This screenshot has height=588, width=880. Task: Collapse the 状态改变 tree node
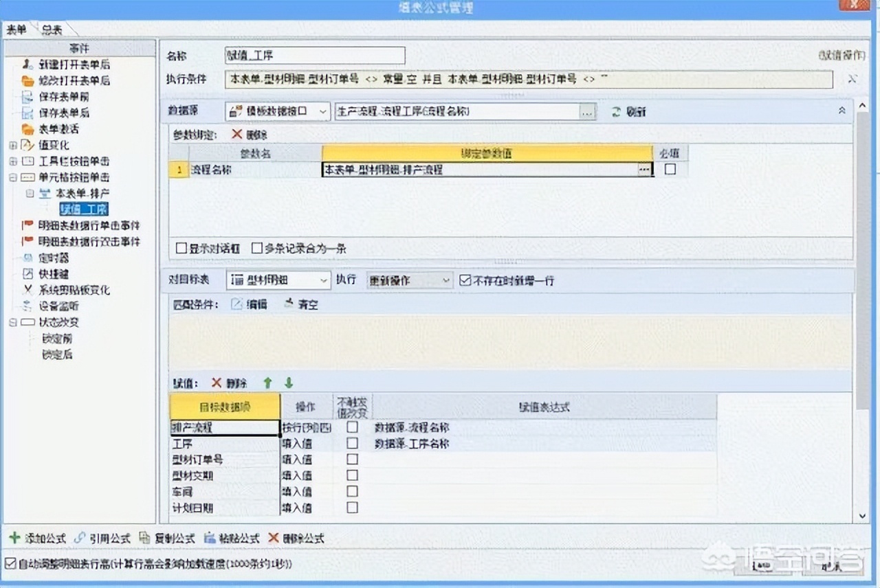[13, 322]
